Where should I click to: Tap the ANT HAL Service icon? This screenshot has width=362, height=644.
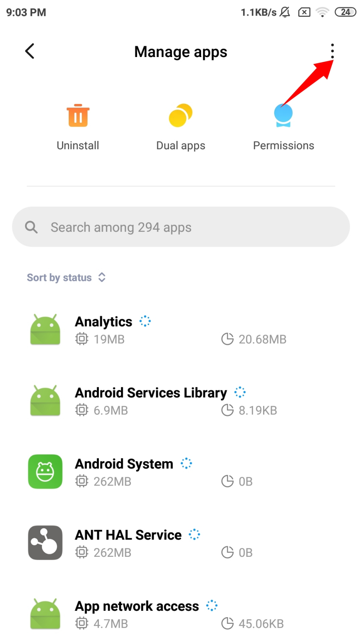[45, 543]
